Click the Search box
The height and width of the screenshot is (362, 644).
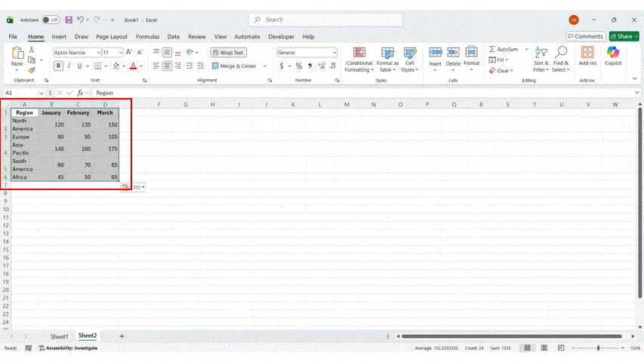(x=325, y=20)
